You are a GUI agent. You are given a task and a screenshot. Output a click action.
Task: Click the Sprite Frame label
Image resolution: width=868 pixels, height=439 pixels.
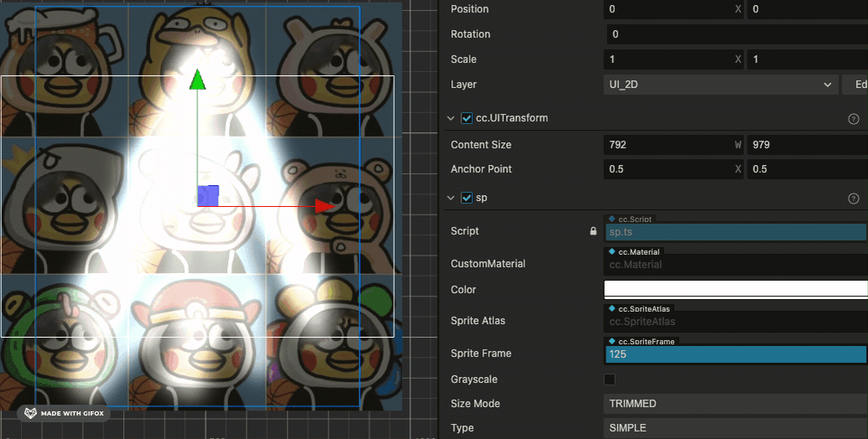pyautogui.click(x=481, y=354)
